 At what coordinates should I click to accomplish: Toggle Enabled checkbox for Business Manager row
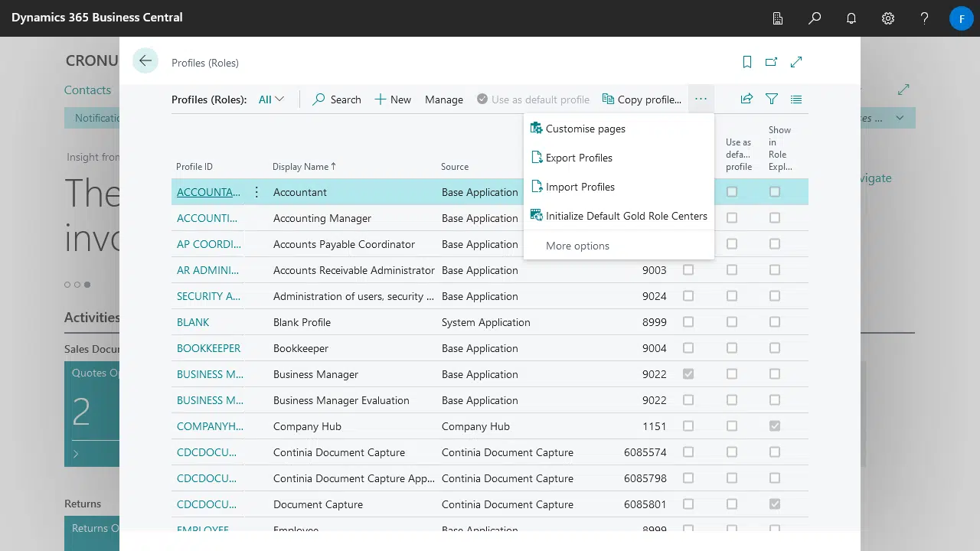pos(688,374)
